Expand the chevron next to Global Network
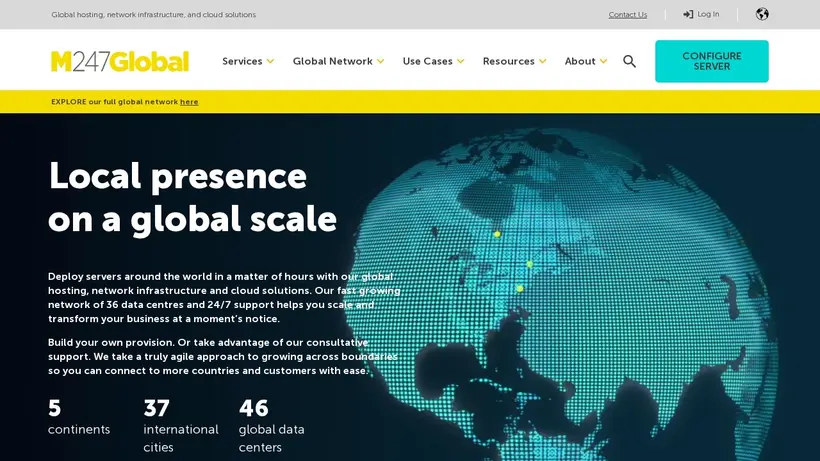 click(381, 62)
